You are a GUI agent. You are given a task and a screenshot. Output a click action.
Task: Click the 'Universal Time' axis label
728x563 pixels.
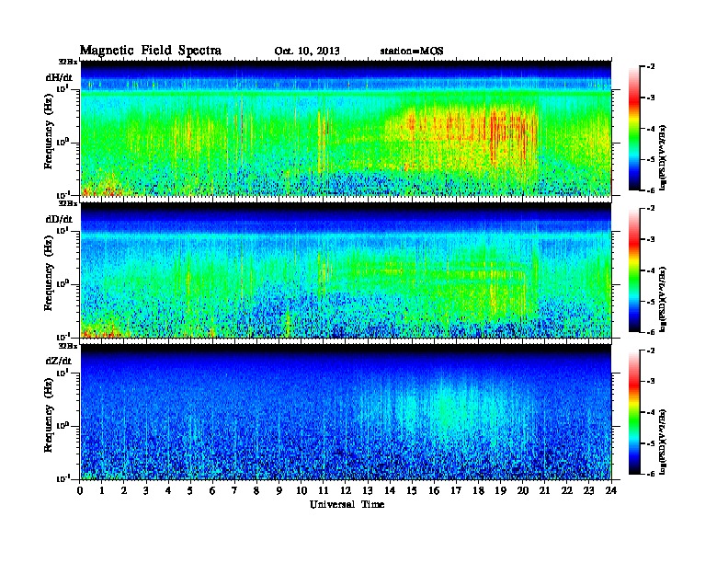click(x=347, y=504)
